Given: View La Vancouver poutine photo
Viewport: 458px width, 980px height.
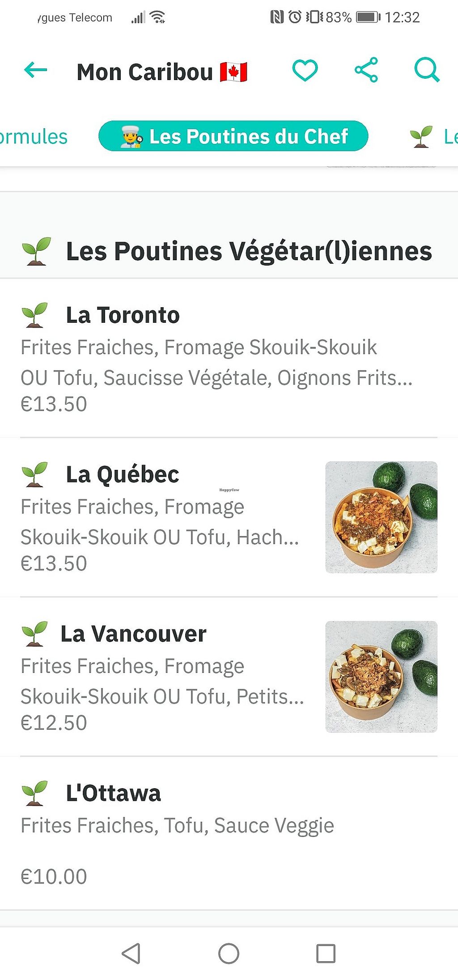Looking at the screenshot, I should (381, 676).
